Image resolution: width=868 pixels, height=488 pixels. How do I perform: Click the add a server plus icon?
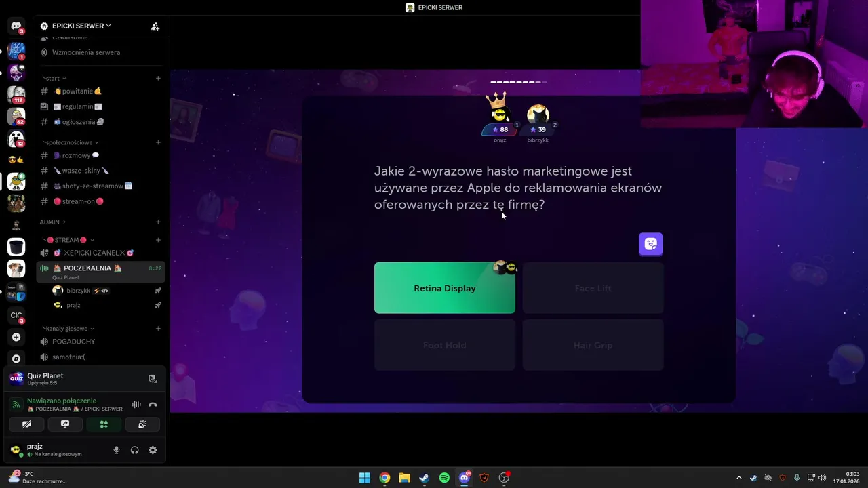tap(16, 337)
